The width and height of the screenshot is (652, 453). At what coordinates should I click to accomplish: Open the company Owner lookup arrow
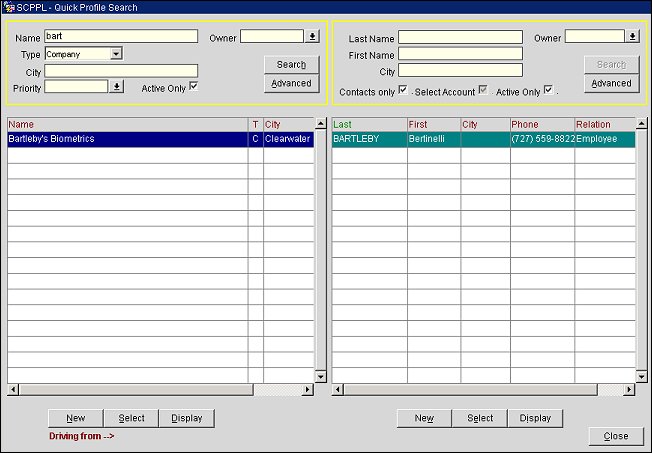tap(312, 37)
